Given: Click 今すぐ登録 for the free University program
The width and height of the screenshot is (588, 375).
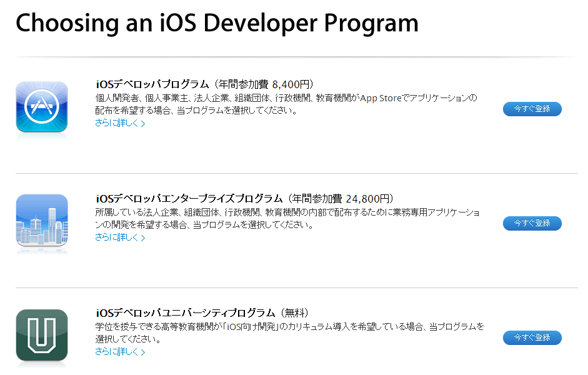Looking at the screenshot, I should click(x=532, y=337).
